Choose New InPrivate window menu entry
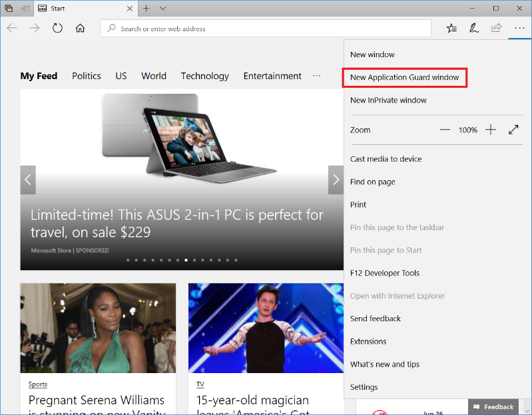This screenshot has height=415, width=532. pos(388,100)
